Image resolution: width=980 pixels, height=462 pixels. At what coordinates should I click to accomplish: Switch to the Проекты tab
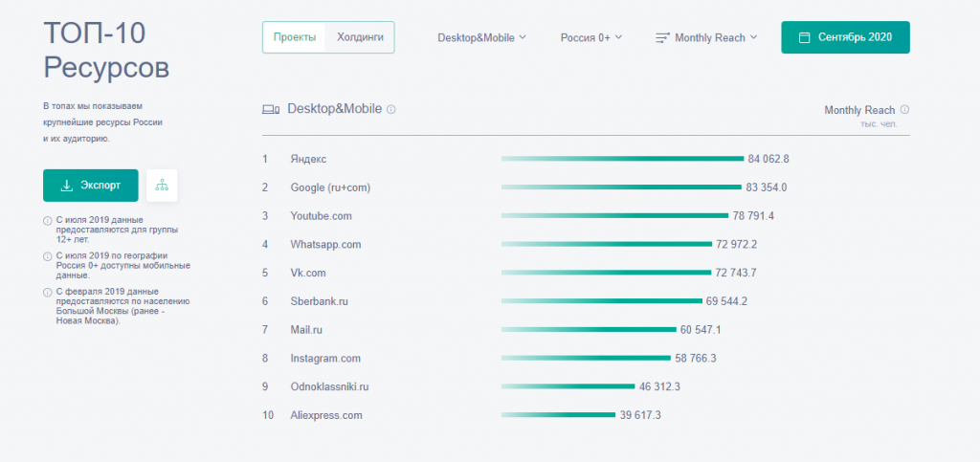tap(295, 37)
